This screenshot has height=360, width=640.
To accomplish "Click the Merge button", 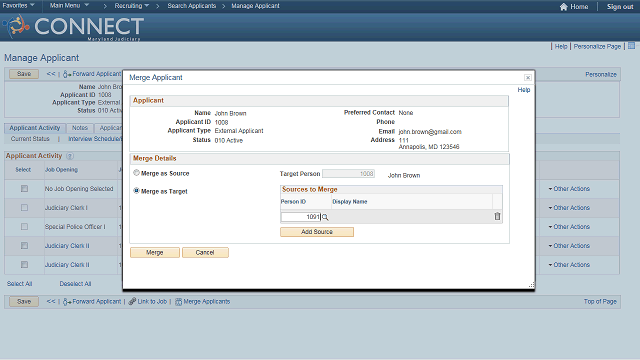I will point(155,253).
